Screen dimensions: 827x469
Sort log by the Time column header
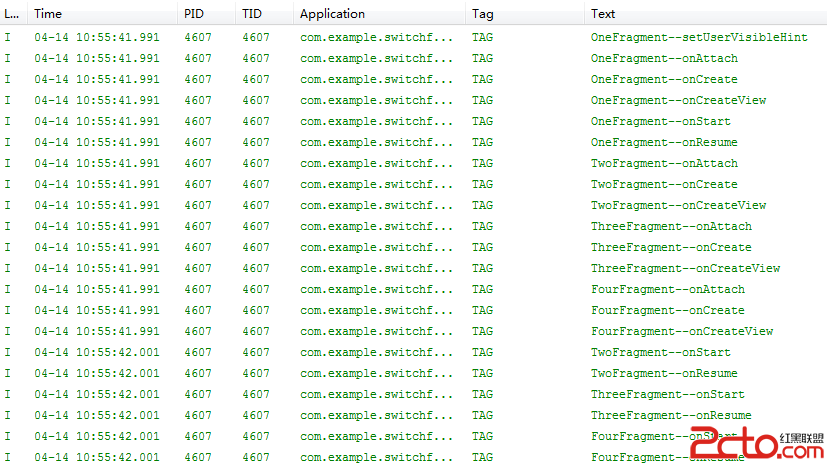pyautogui.click(x=48, y=14)
